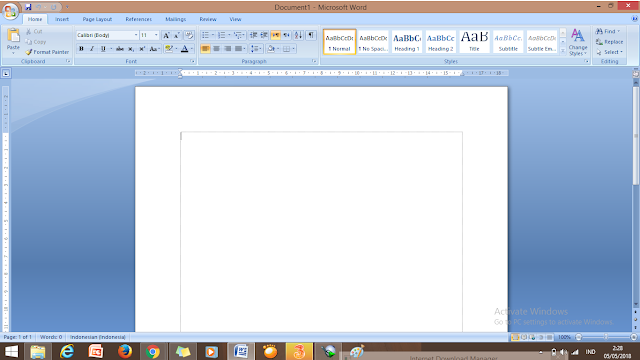Apply the Title style
The image size is (640, 360).
click(x=474, y=42)
